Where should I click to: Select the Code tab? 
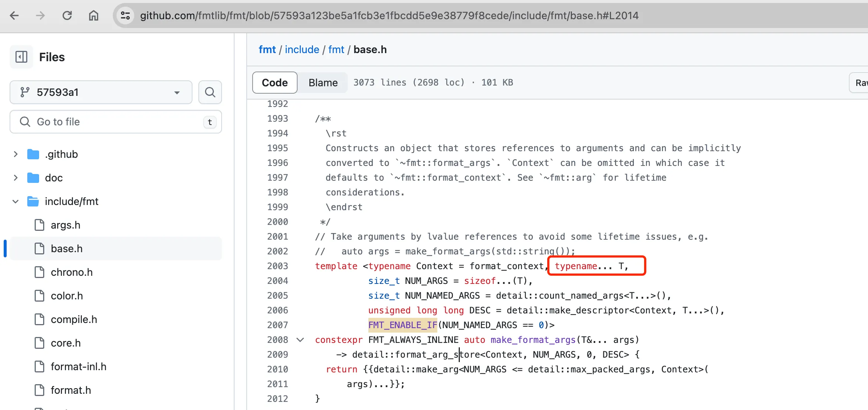pyautogui.click(x=275, y=83)
